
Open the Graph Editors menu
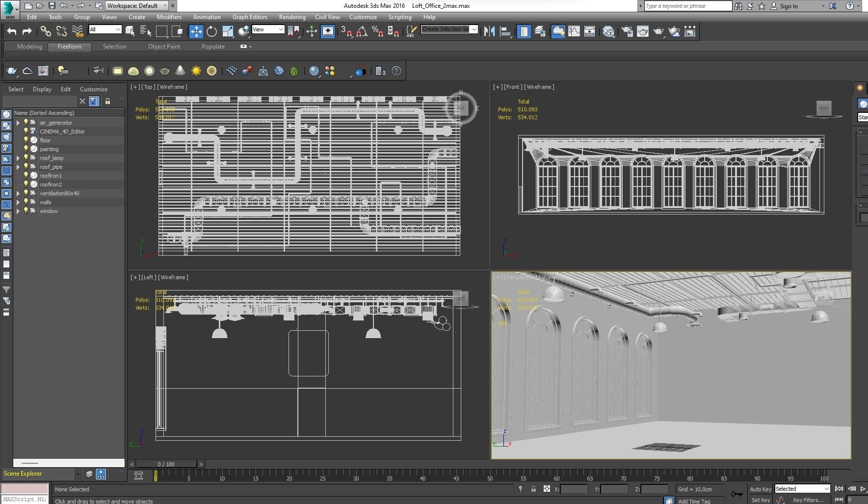250,17
